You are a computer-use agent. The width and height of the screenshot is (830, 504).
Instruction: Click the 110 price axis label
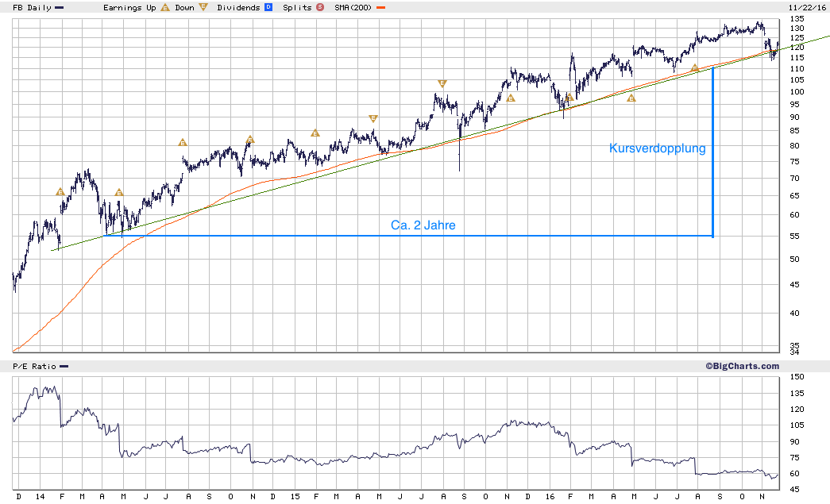[797, 69]
